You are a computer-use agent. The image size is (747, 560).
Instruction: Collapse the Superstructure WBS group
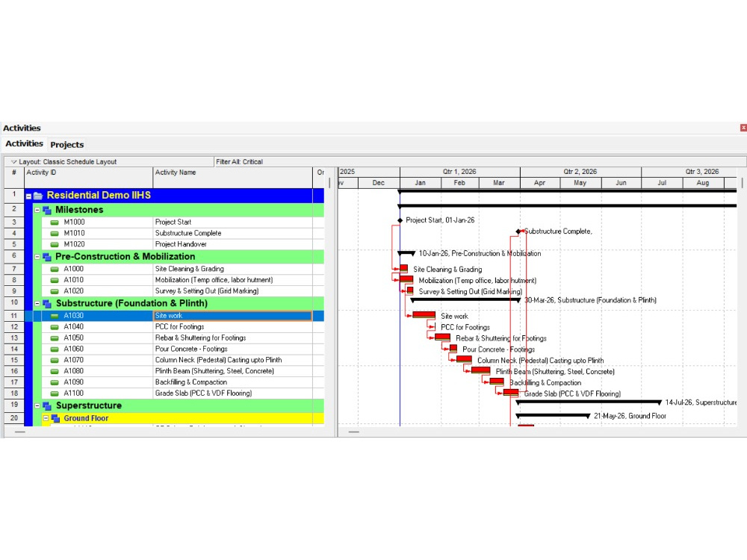tap(37, 405)
